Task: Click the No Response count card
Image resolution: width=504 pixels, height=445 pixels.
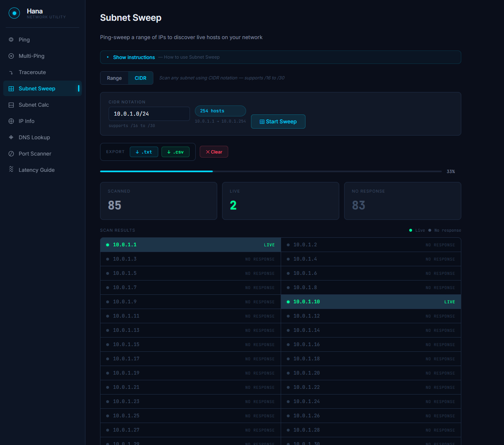Action: click(x=403, y=201)
